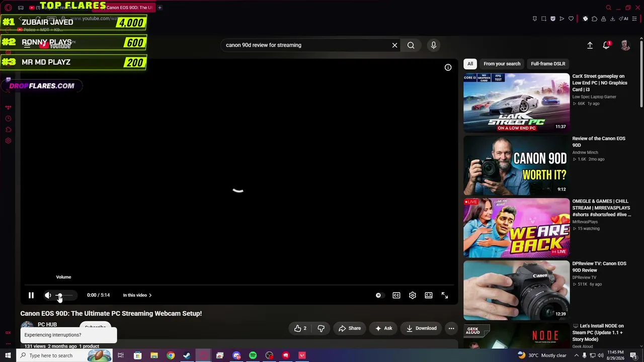Expand the 'In this video' chapters

(137, 295)
